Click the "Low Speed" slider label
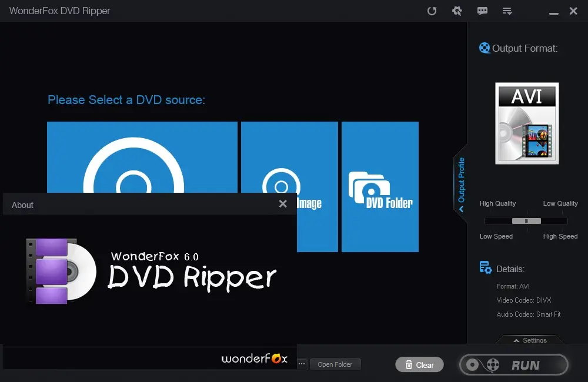 496,237
